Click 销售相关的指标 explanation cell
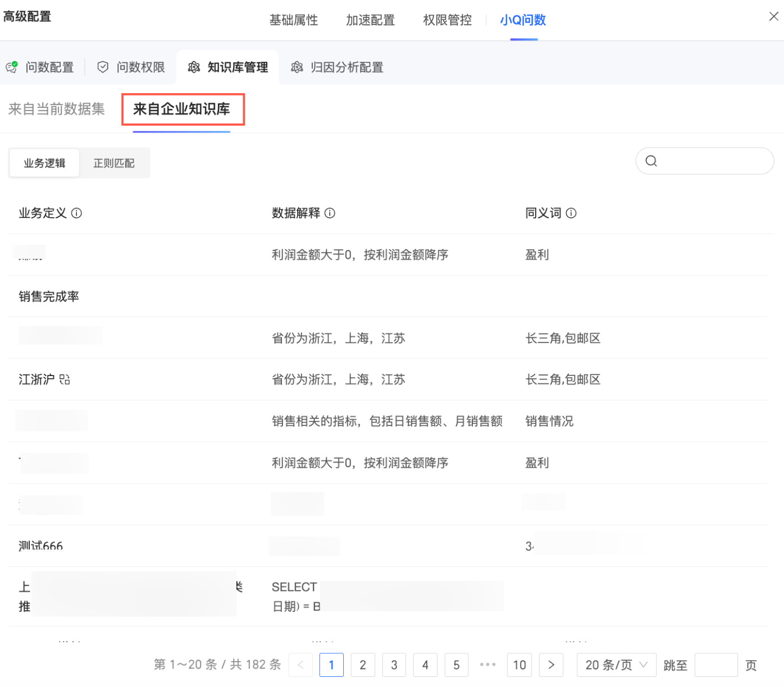Image resolution: width=784 pixels, height=687 pixels. [x=387, y=421]
